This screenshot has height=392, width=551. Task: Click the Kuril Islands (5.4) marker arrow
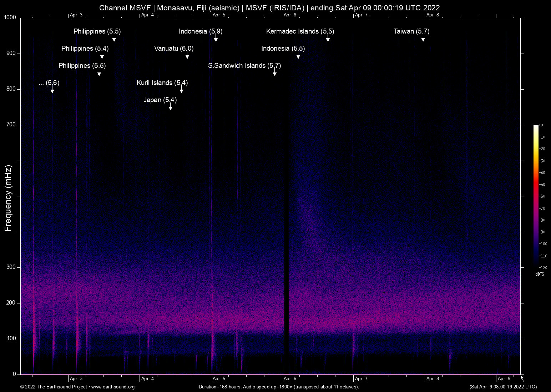[181, 91]
